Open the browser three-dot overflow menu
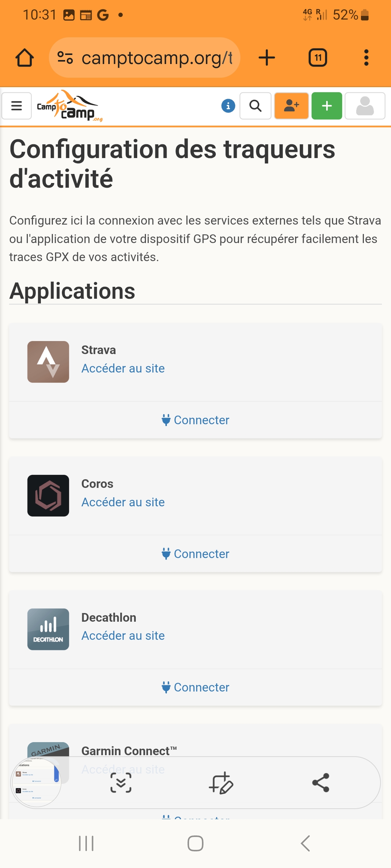The image size is (391, 868). pyautogui.click(x=366, y=58)
